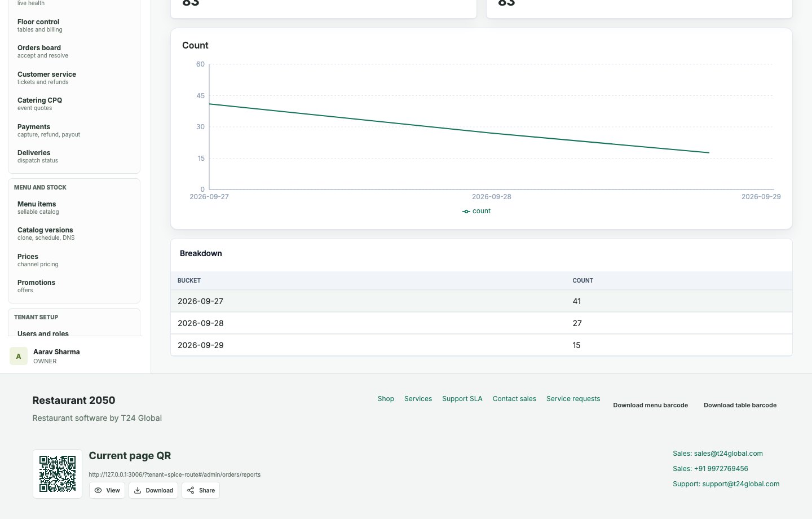The width and height of the screenshot is (812, 519).
Task: Click the sales phone number link
Action: click(710, 469)
